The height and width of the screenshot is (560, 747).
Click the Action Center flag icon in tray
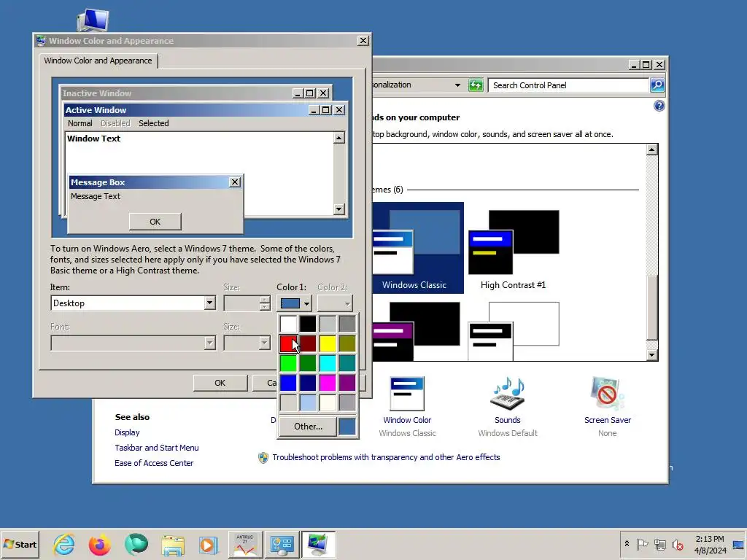pos(642,544)
